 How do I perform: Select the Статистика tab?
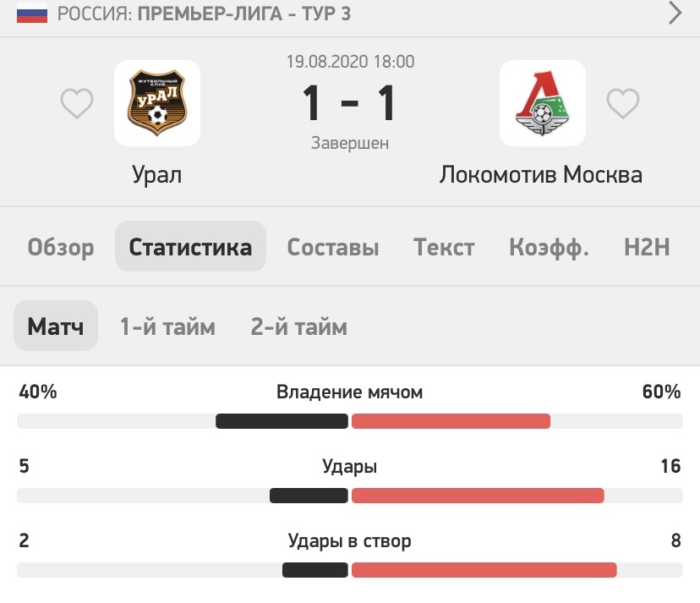click(x=190, y=246)
